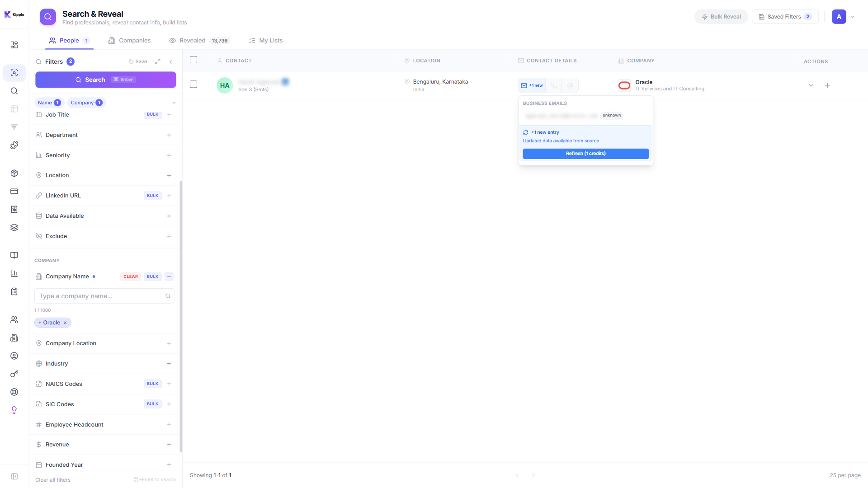Expand the Oracle row details chevron
The width and height of the screenshot is (868, 488).
(811, 85)
